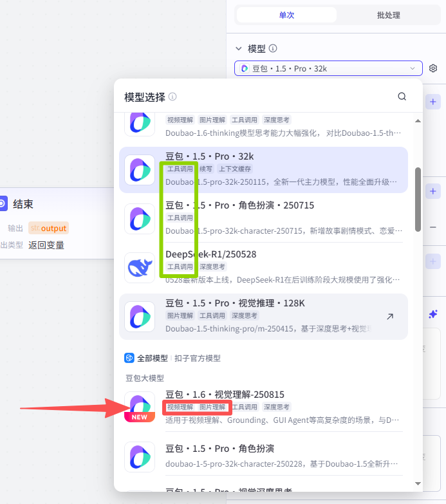Viewport: 446px width, 504px height.
Task: Click scroll-up arrow of model list
Action: pyautogui.click(x=418, y=121)
